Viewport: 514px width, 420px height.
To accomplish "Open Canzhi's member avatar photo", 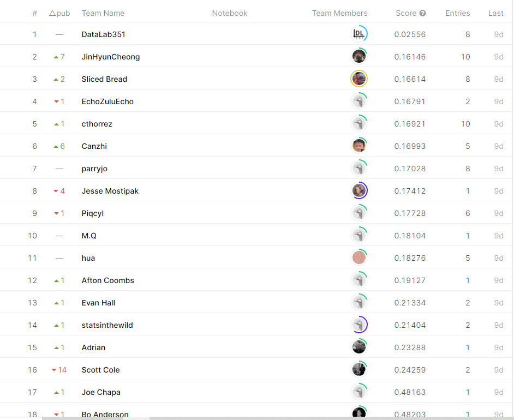I will point(358,146).
